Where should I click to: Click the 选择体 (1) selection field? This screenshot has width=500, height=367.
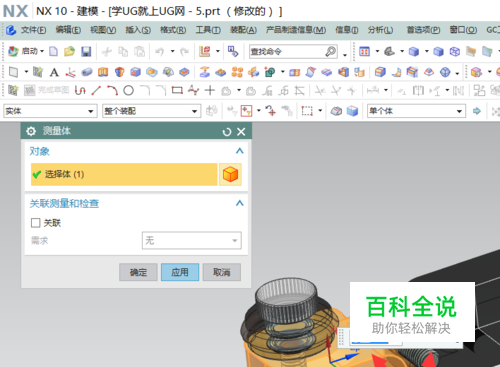(124, 174)
